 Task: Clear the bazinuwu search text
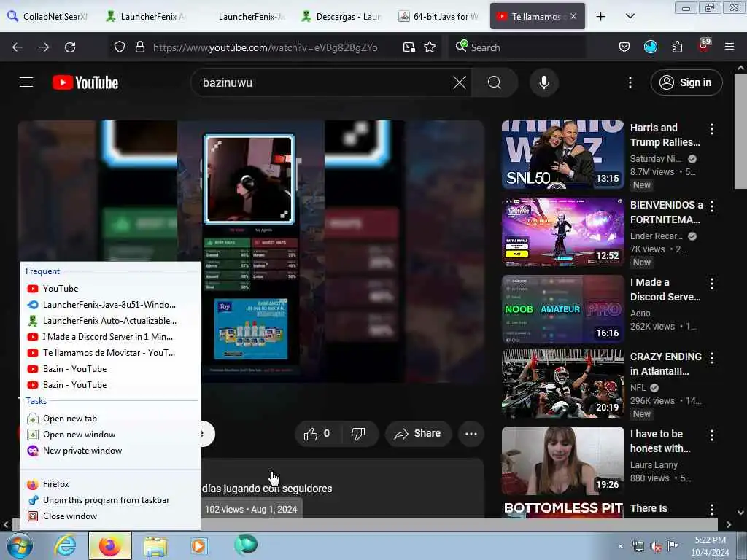pyautogui.click(x=460, y=82)
